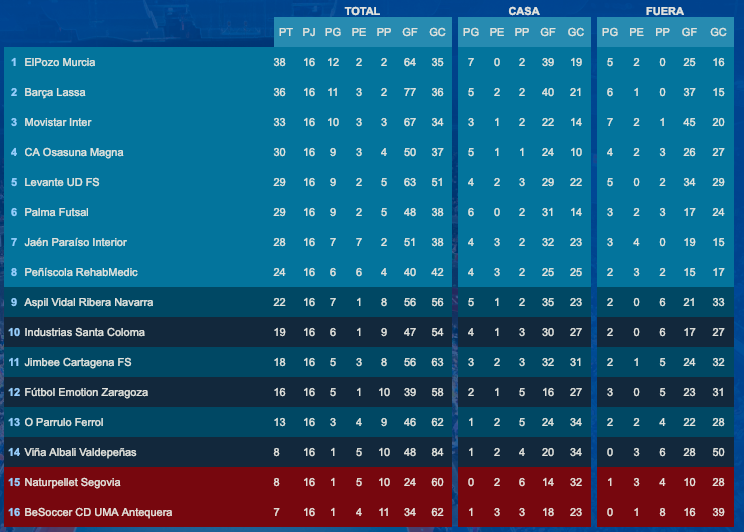Select the FUERA section header
This screenshot has width=744, height=532.
[x=664, y=11]
